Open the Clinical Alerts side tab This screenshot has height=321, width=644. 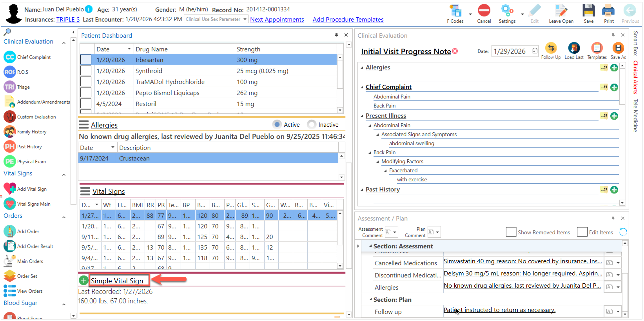tap(635, 77)
